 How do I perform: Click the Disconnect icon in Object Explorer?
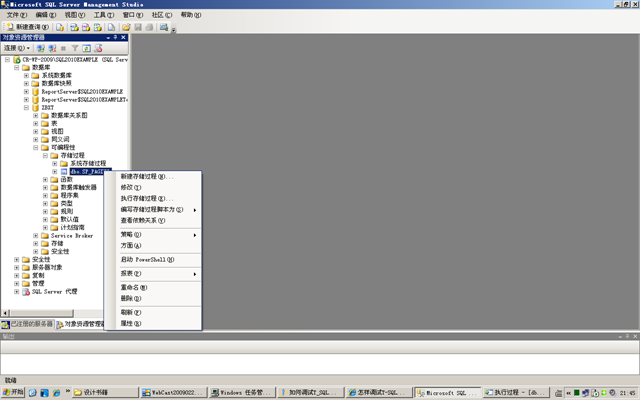(52, 48)
